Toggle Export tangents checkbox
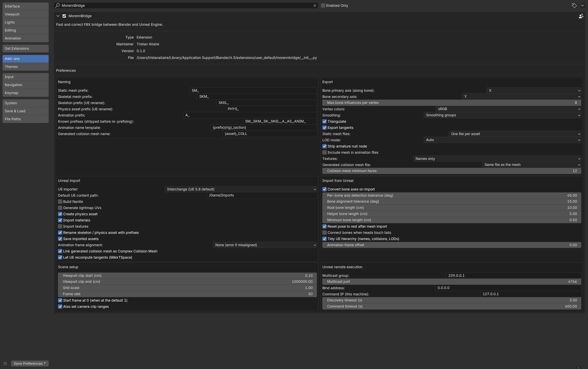This screenshot has height=369, width=588. (325, 128)
